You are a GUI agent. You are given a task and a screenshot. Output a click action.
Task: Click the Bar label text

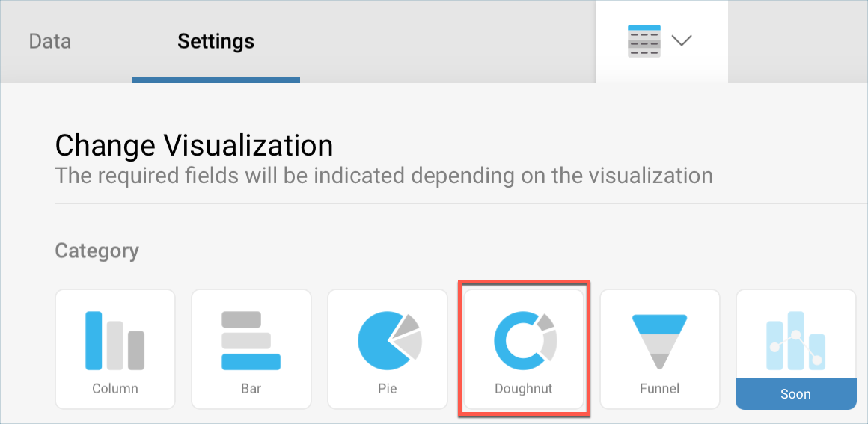point(251,389)
